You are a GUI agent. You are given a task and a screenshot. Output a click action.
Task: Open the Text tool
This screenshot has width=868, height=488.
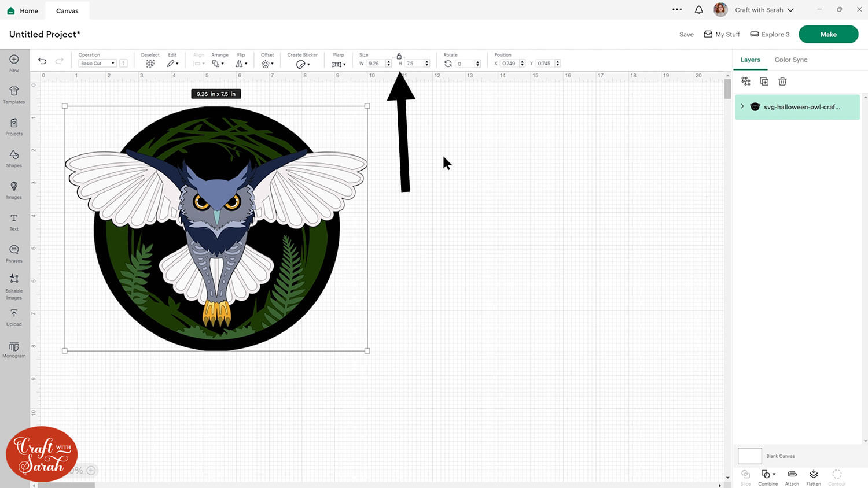coord(14,221)
